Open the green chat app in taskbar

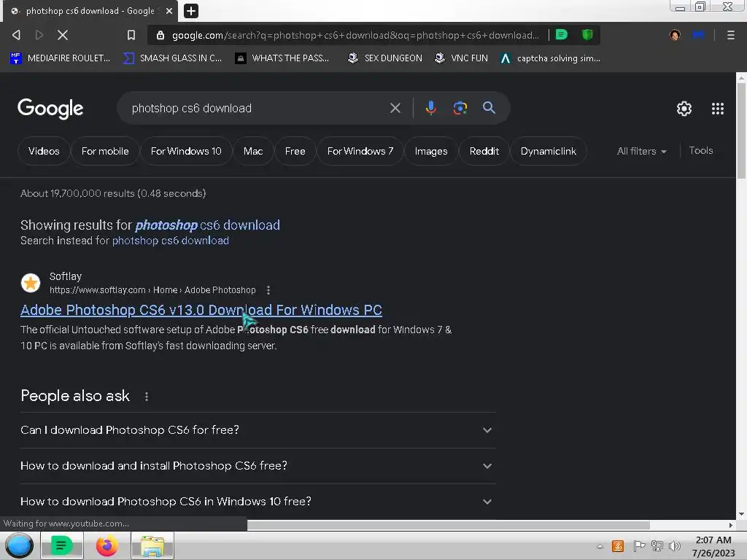(x=62, y=545)
